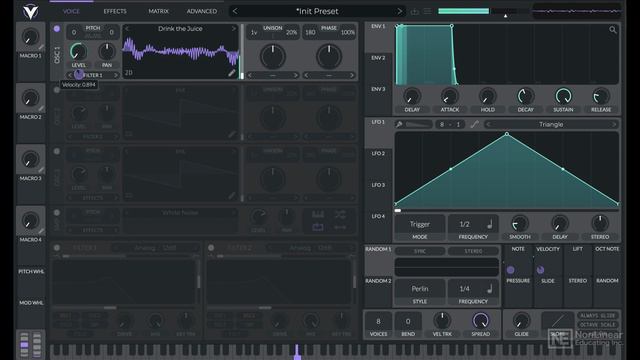This screenshot has height=360, width=640.
Task: Select the LFO 2 tab
Action: (378, 153)
